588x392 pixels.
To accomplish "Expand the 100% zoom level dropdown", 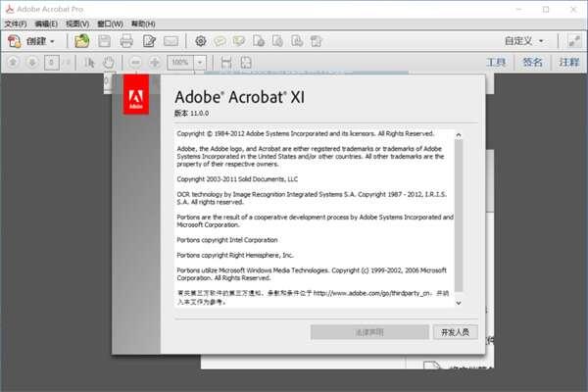I will 200,62.
